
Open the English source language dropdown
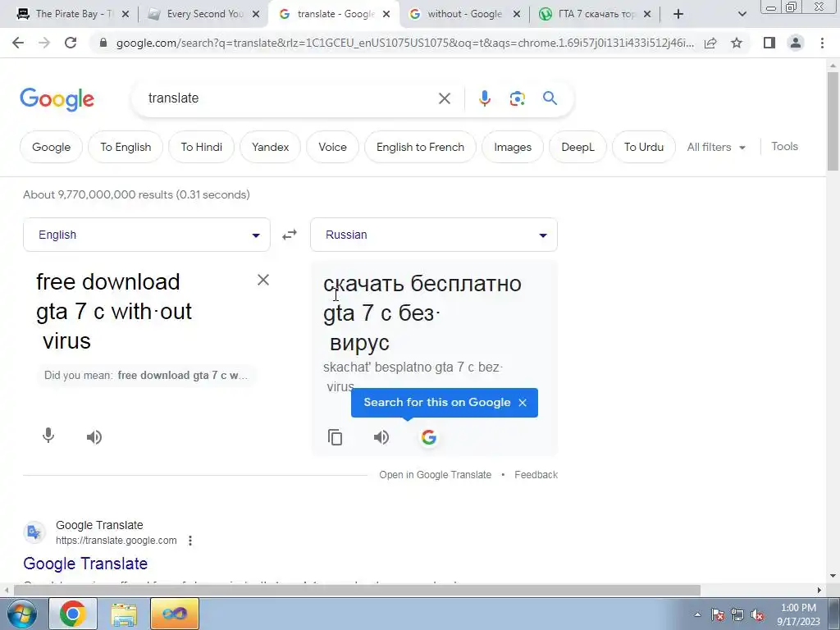[x=146, y=235]
